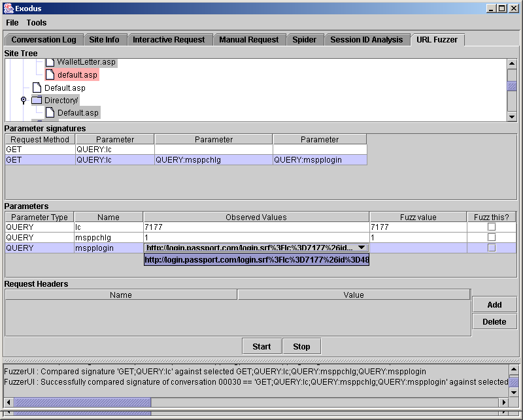
Task: Click file icon of Default.asp above Directory/
Action: coord(37,88)
